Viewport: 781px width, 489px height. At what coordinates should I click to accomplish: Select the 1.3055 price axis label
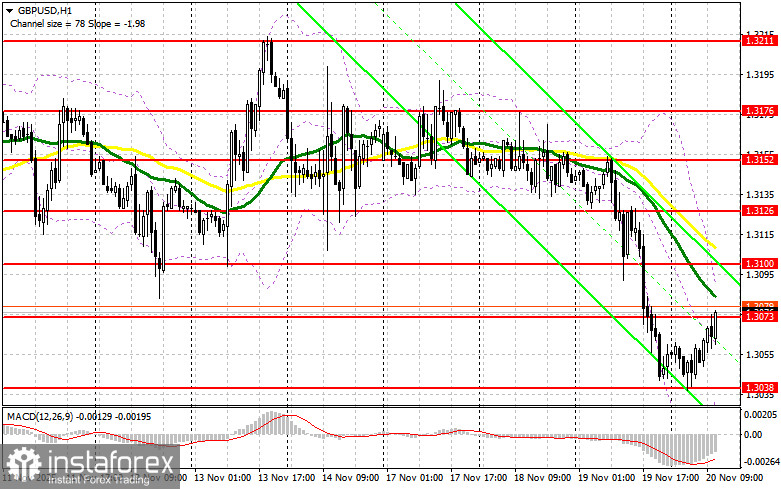pos(760,355)
